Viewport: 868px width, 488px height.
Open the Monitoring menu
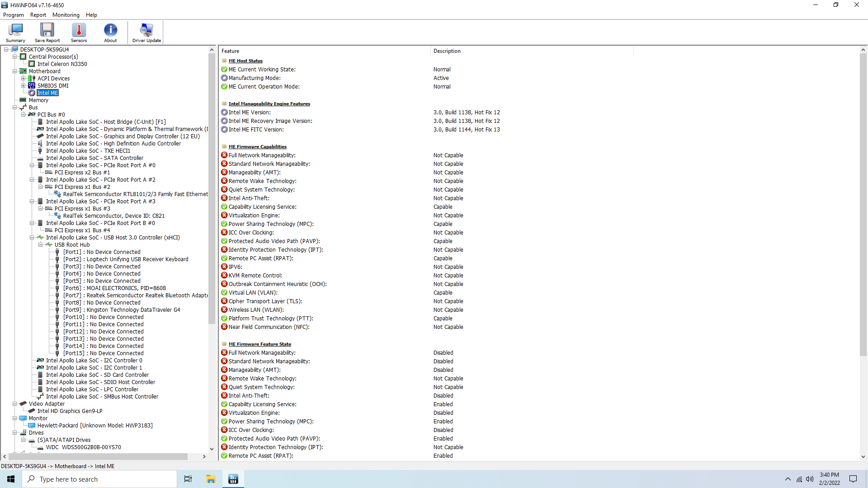pyautogui.click(x=65, y=14)
